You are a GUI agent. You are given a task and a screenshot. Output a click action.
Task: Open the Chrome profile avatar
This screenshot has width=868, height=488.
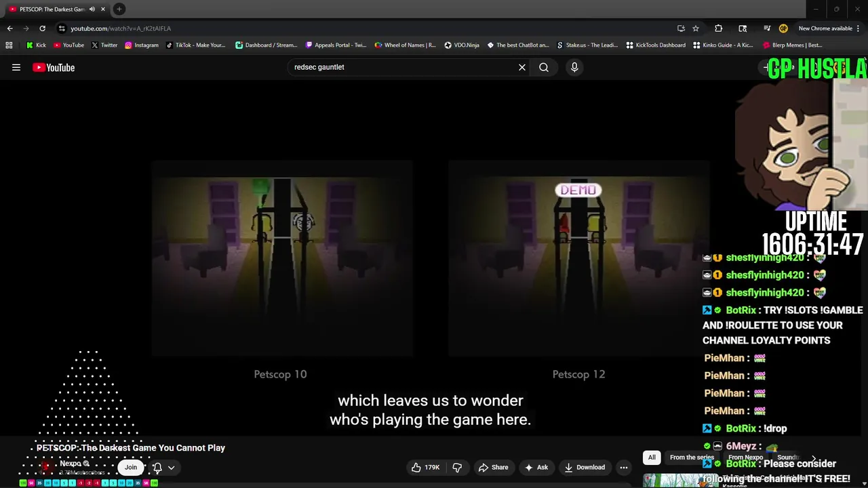(783, 28)
